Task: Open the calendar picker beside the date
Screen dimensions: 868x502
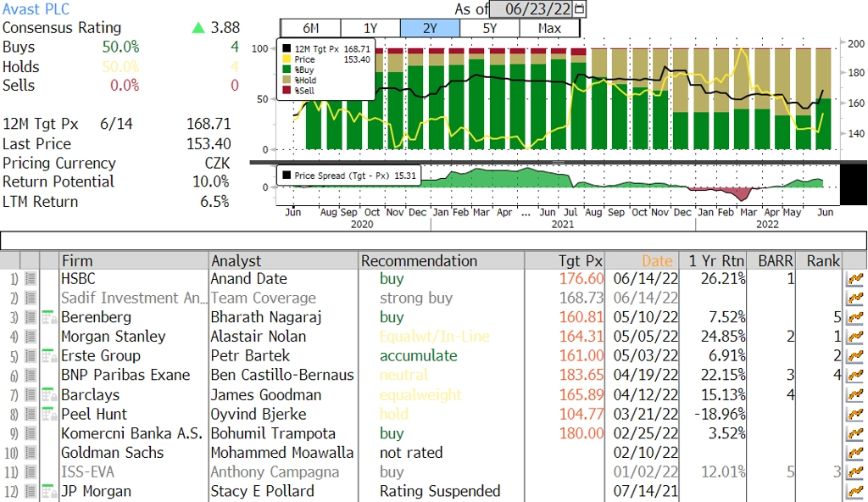Action: (580, 8)
